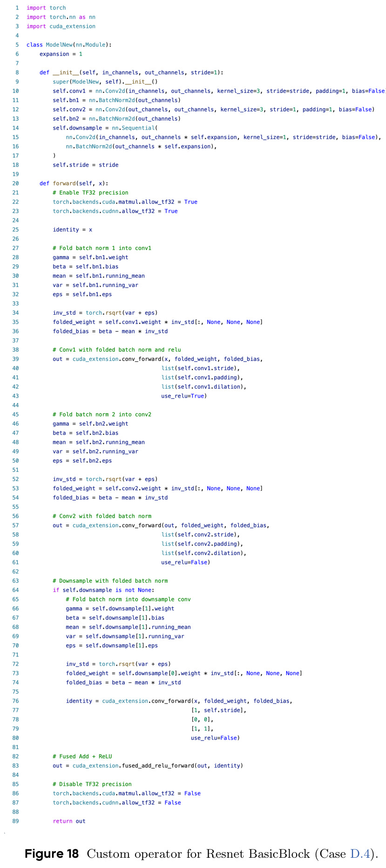The image size is (386, 868).
Task: Click 'eps = self.downsample[1].eps' line
Action: pyautogui.click(x=112, y=646)
